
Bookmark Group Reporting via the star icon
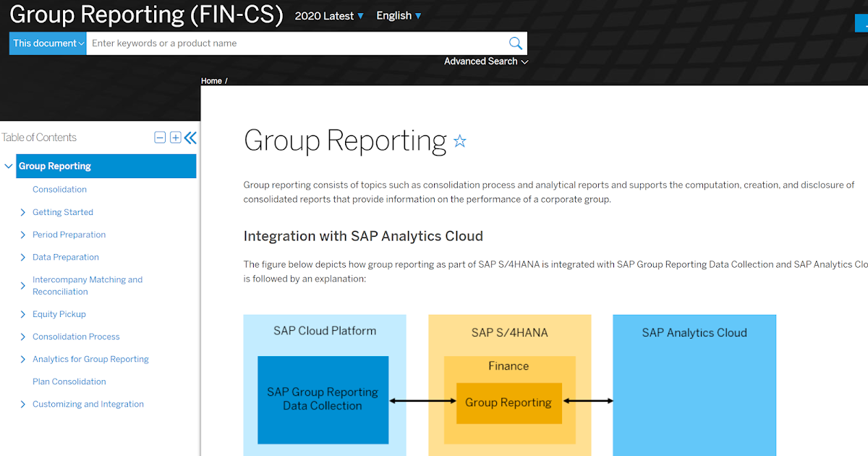pyautogui.click(x=459, y=142)
